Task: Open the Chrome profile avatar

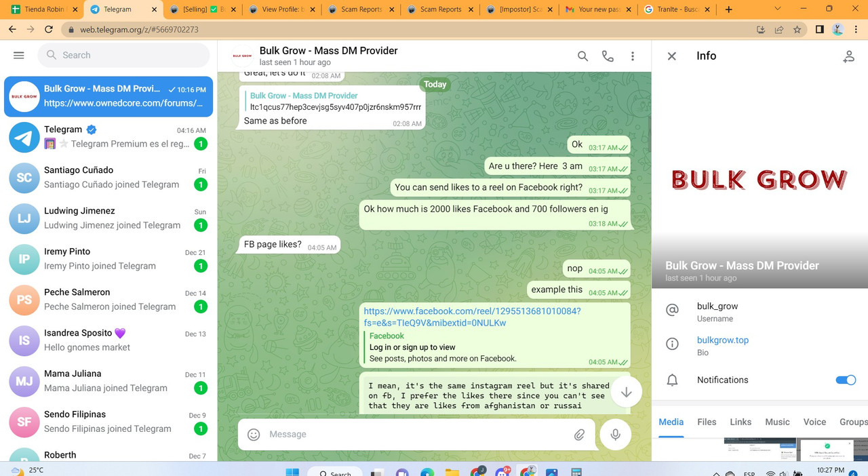Action: (x=837, y=30)
